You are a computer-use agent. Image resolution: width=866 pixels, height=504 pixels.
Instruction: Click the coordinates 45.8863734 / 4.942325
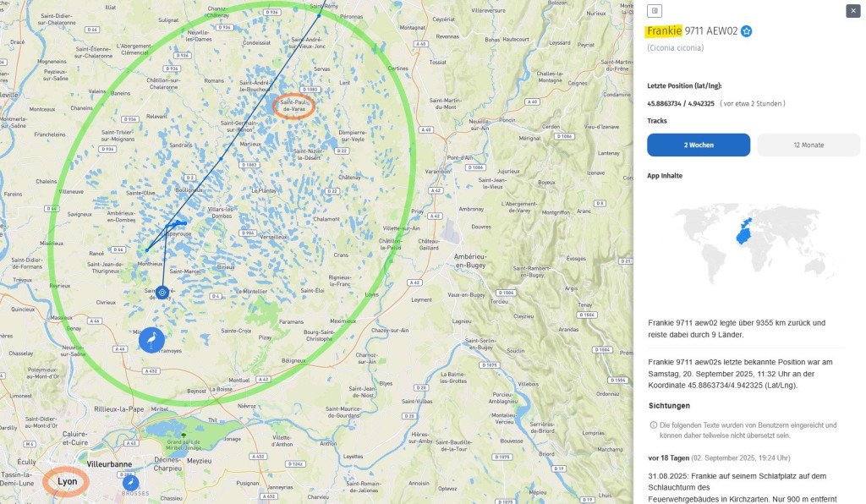coord(681,103)
